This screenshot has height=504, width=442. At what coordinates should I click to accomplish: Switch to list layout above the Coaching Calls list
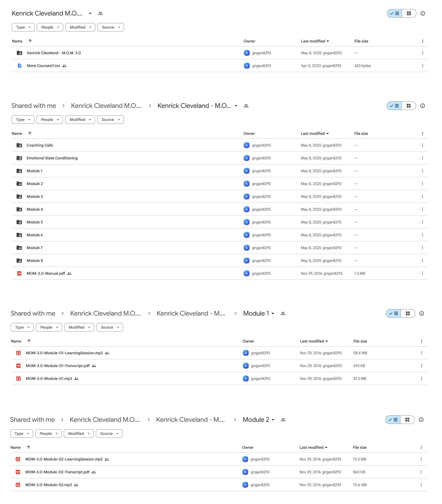pos(394,106)
